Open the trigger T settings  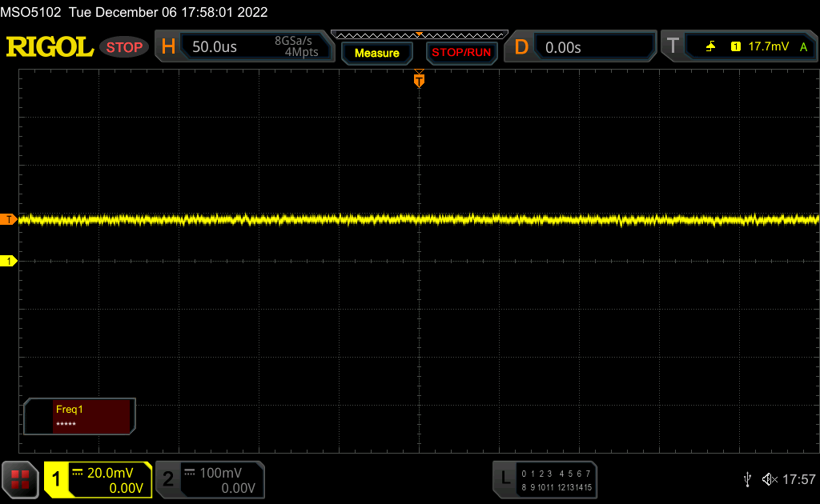[673, 46]
